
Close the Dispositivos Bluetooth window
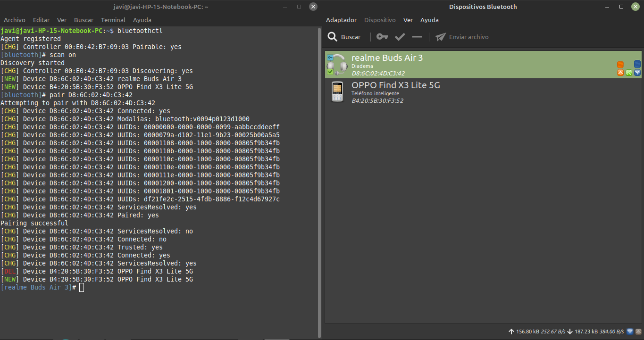(x=636, y=7)
